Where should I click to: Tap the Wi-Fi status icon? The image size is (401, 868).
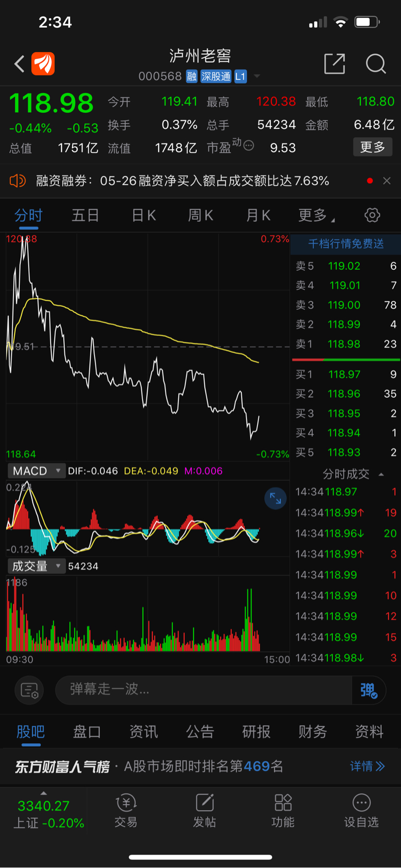pos(341,22)
